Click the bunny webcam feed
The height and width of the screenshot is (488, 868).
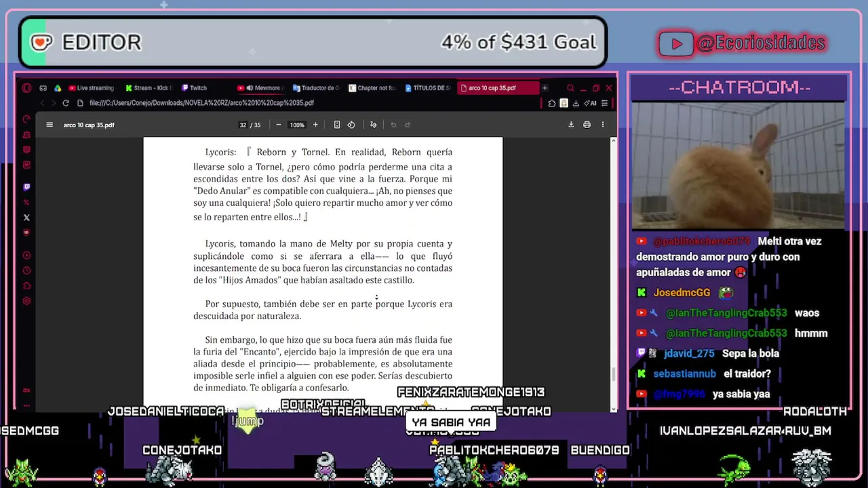tap(738, 165)
